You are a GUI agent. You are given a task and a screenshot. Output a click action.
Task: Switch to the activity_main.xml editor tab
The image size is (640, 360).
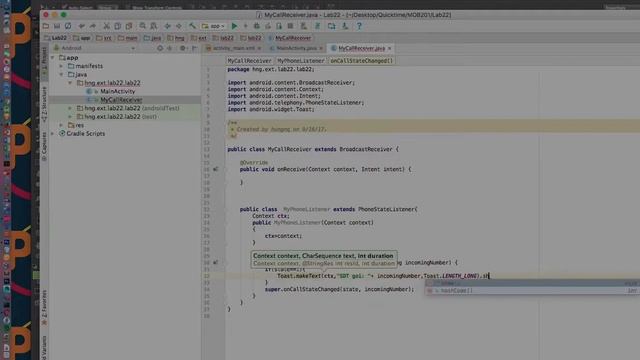tap(233, 48)
